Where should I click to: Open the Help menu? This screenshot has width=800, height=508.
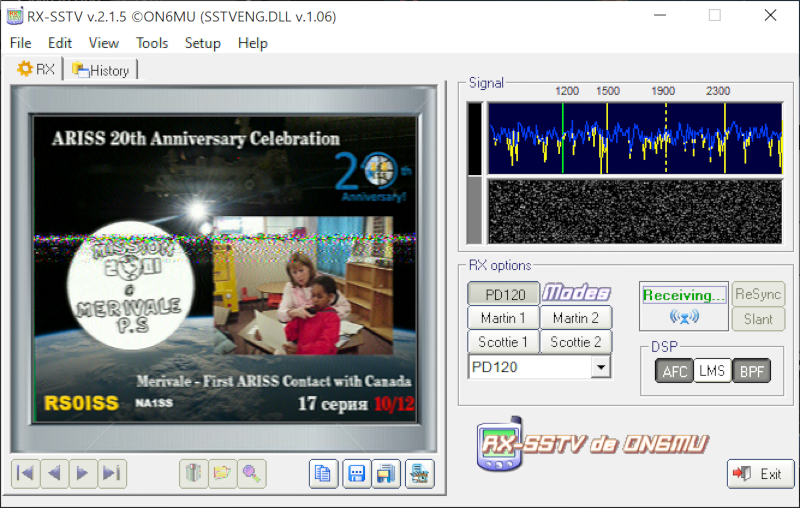click(x=253, y=43)
